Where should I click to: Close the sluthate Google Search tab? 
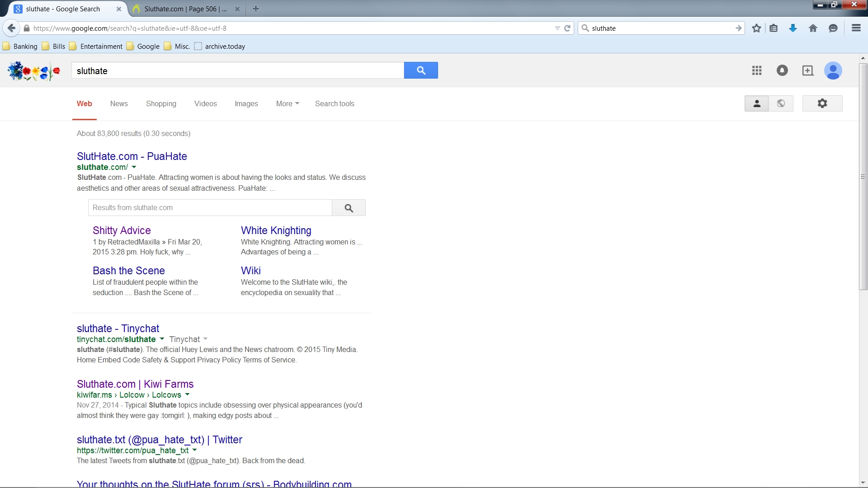click(x=119, y=9)
